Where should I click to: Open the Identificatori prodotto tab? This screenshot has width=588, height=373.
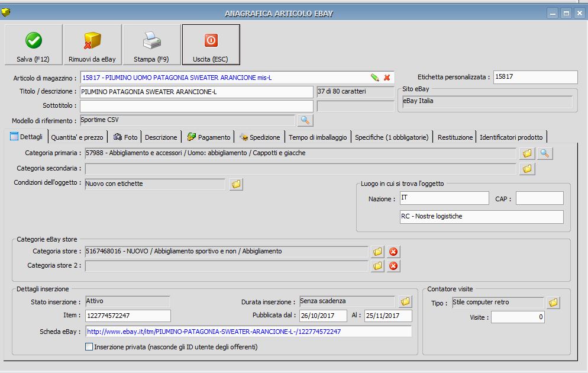[511, 137]
